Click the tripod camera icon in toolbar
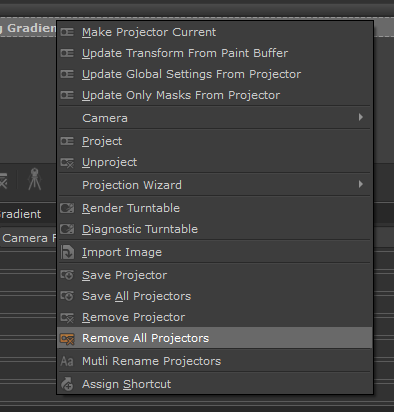This screenshot has height=412, width=394. [35, 179]
